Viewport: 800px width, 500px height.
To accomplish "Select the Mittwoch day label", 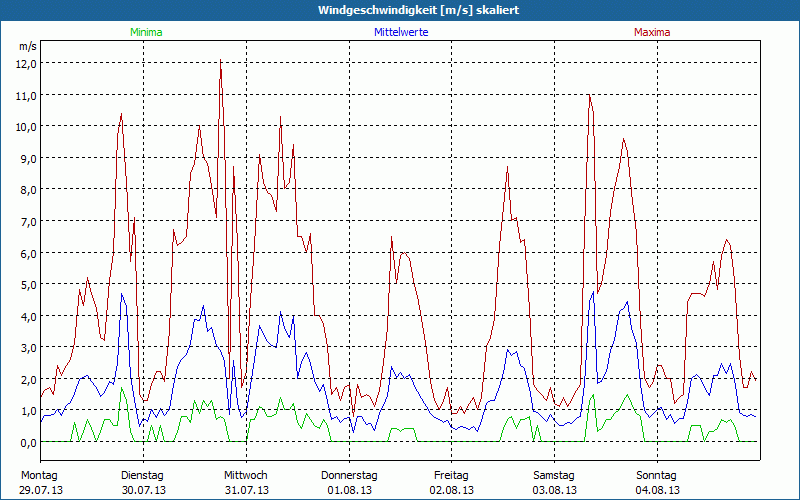I will pos(246,475).
